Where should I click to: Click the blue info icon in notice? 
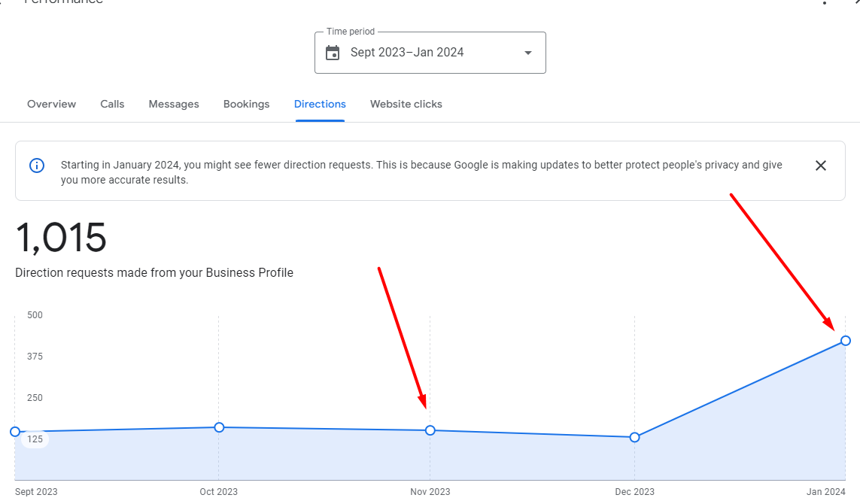[x=37, y=165]
